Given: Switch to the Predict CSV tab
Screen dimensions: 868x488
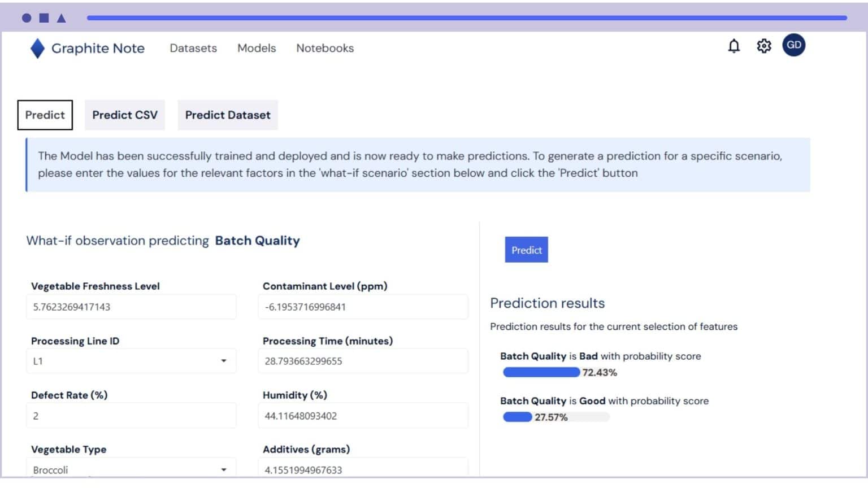Looking at the screenshot, I should tap(125, 115).
